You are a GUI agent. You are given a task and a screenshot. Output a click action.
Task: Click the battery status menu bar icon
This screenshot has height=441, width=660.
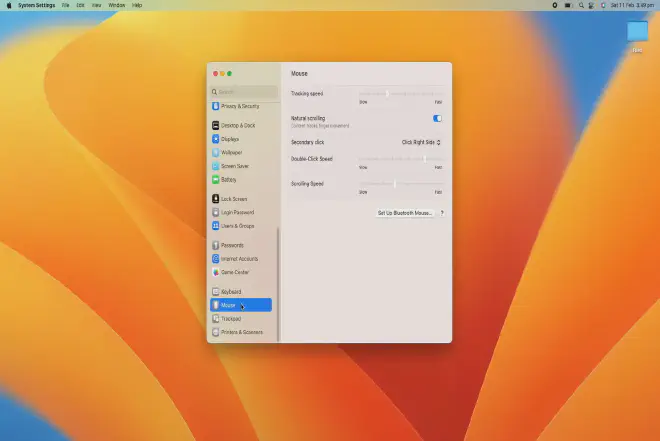[x=568, y=5]
